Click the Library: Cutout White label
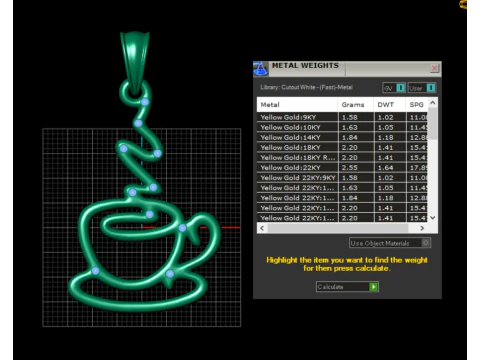Image resolution: width=480 pixels, height=360 pixels. 306,87
